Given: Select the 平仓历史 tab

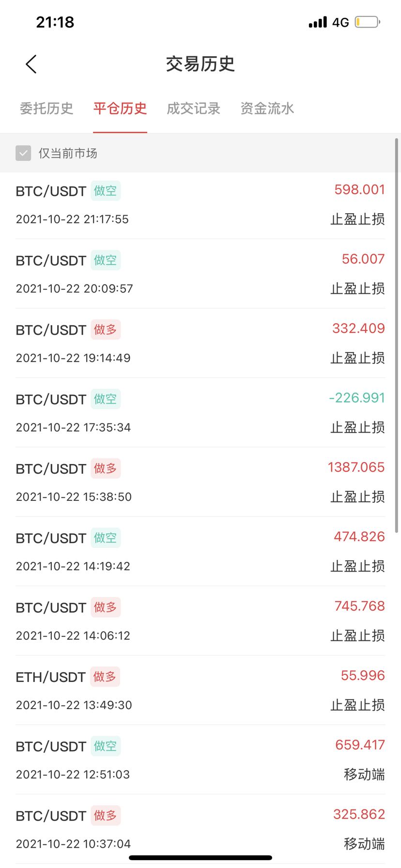Looking at the screenshot, I should point(120,108).
